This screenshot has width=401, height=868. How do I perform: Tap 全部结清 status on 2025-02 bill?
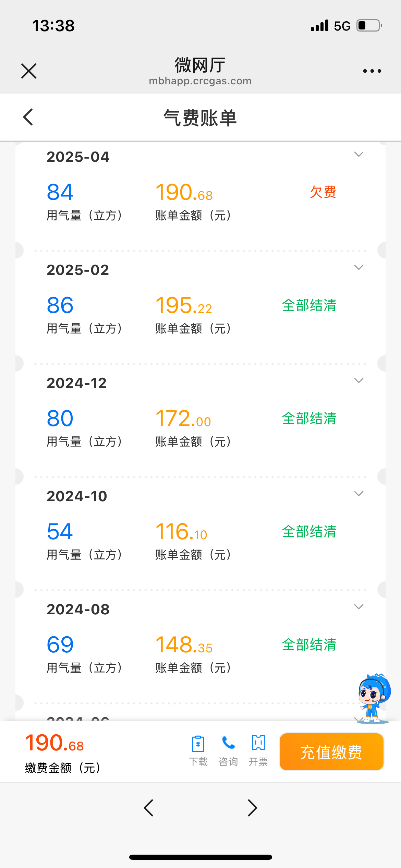309,305
